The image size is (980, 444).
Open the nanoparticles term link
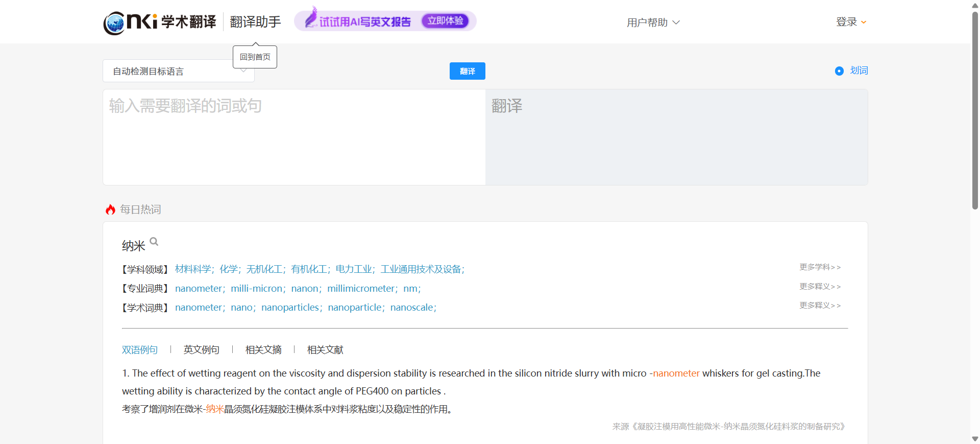(x=290, y=308)
